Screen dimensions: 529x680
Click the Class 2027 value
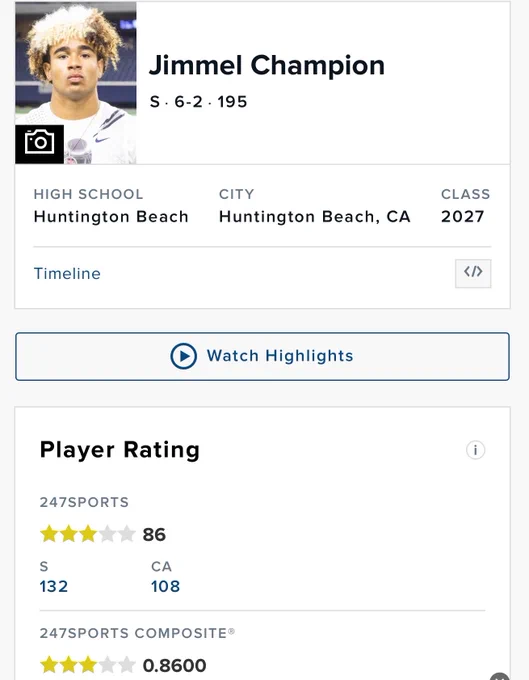pyautogui.click(x=462, y=216)
